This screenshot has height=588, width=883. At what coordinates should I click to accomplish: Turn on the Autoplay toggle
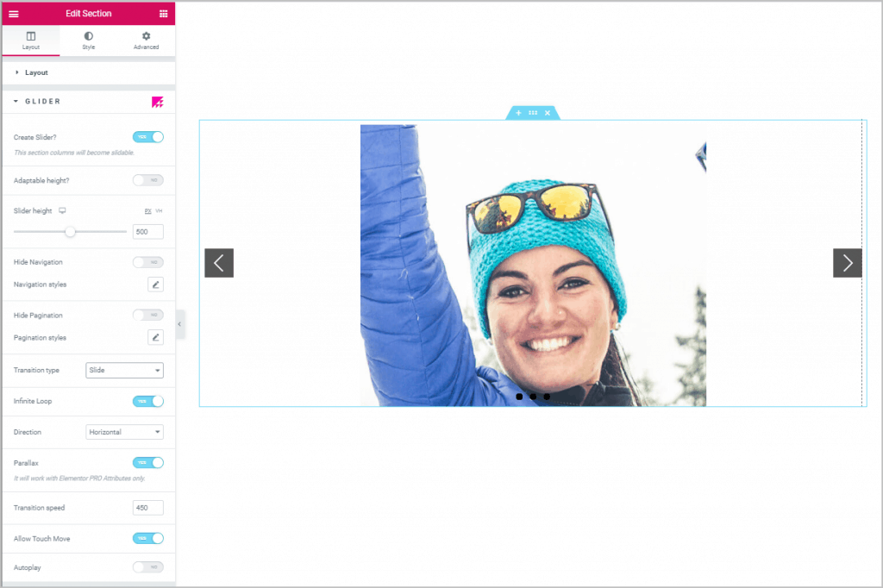click(x=147, y=566)
